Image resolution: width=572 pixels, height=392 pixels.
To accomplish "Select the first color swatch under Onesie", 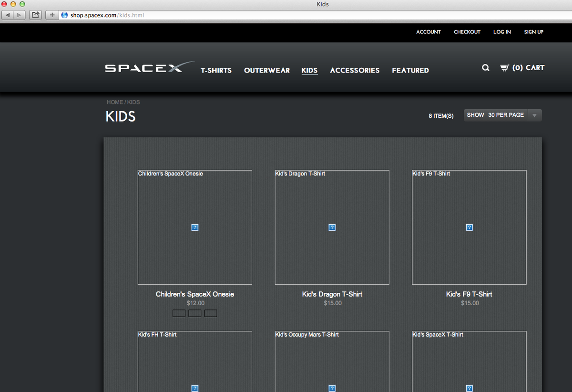I will tap(179, 313).
